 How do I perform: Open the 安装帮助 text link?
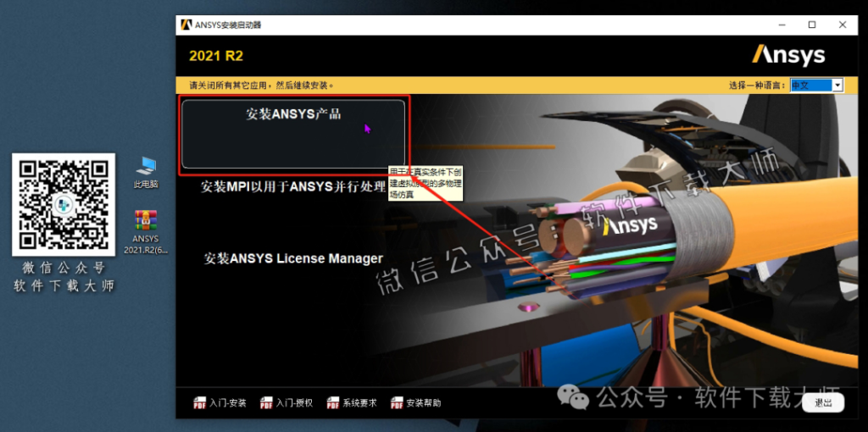click(424, 403)
